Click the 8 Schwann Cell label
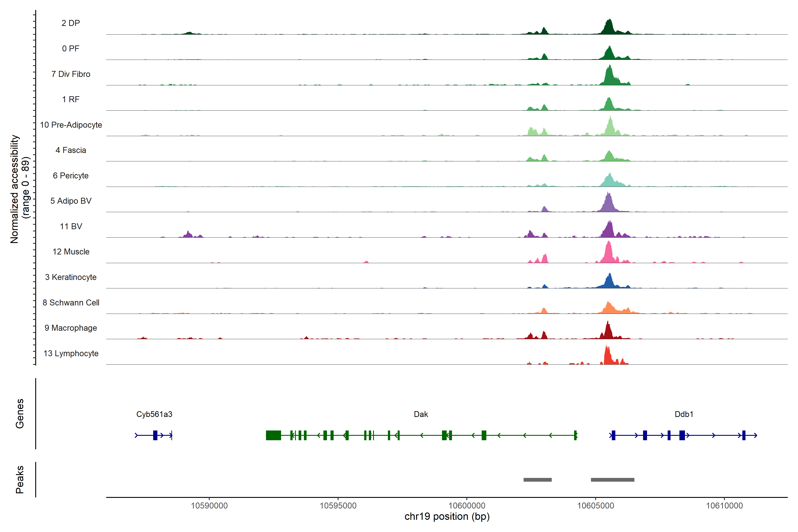Viewport: 798px width, 532px height. pos(71,303)
